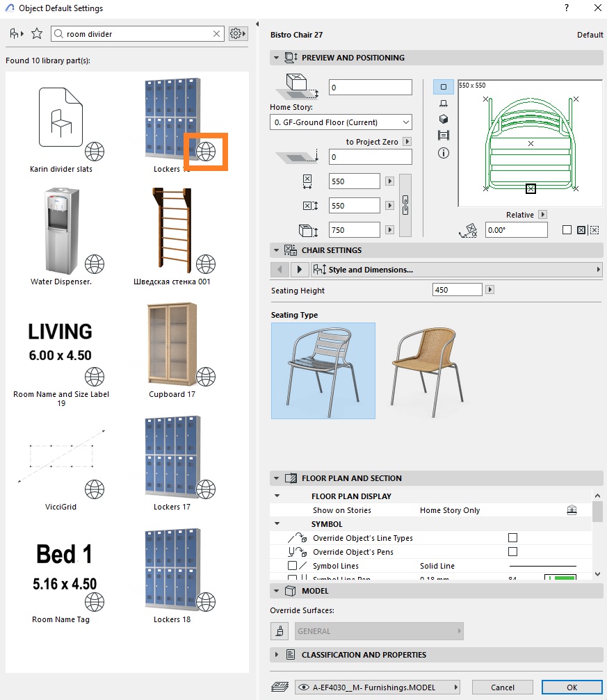
Task: Click the Seating Height 450 field
Action: [458, 290]
